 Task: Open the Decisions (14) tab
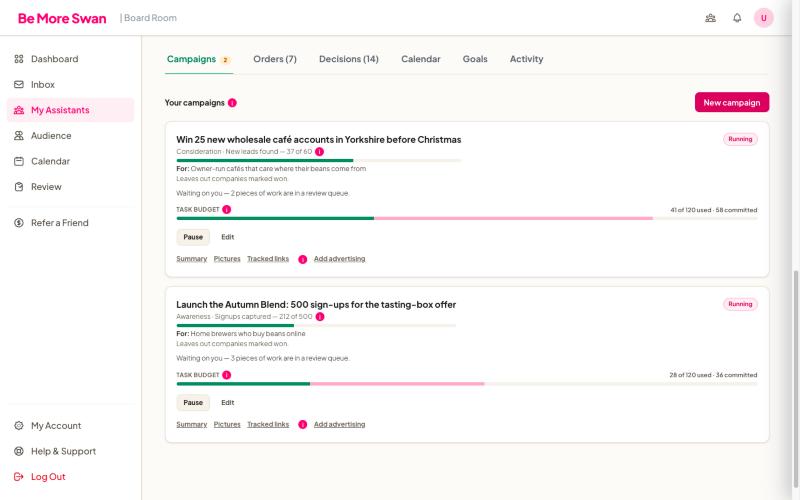click(x=349, y=59)
